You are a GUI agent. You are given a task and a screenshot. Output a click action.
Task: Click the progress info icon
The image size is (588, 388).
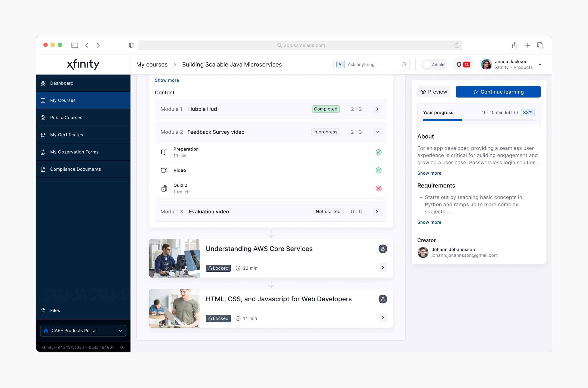pos(516,113)
